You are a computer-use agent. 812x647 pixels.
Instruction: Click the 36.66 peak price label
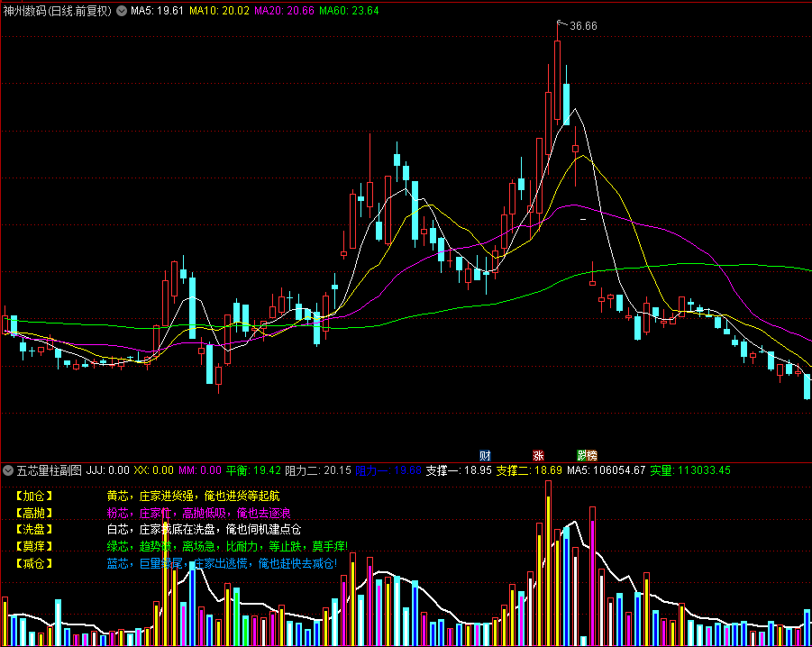pyautogui.click(x=583, y=26)
